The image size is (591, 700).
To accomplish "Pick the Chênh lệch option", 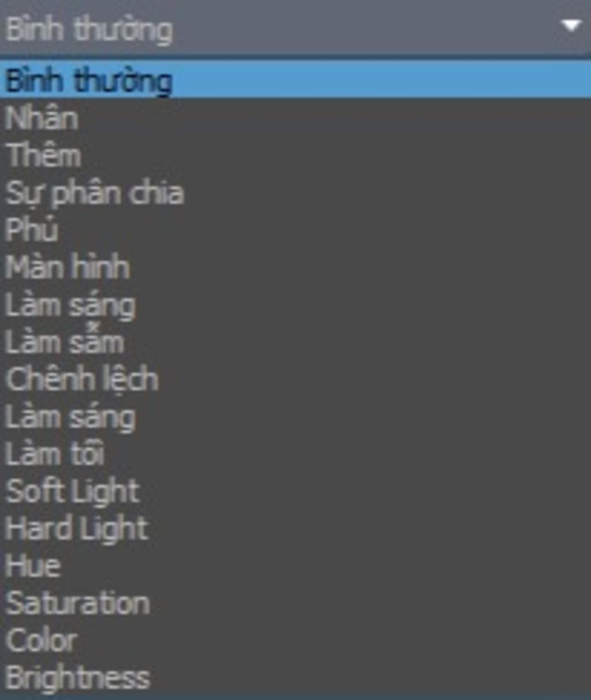I will click(x=81, y=380).
